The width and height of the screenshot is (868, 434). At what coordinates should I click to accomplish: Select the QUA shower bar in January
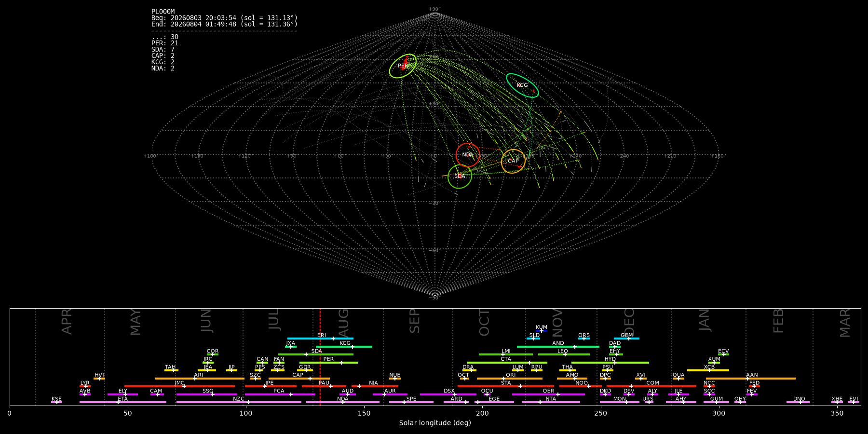click(x=678, y=379)
